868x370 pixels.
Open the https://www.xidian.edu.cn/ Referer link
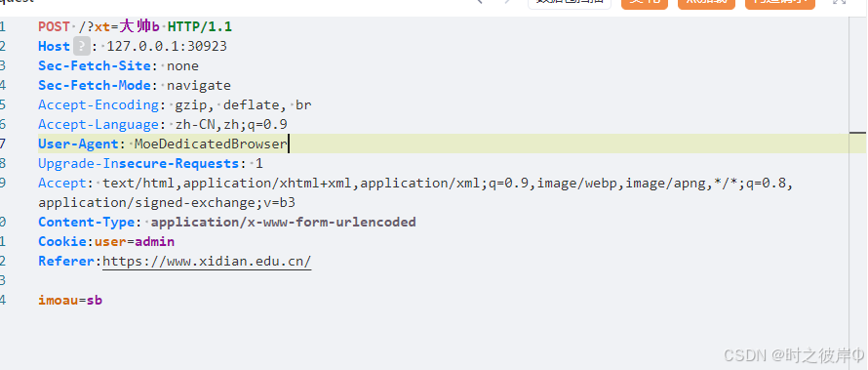(x=207, y=262)
